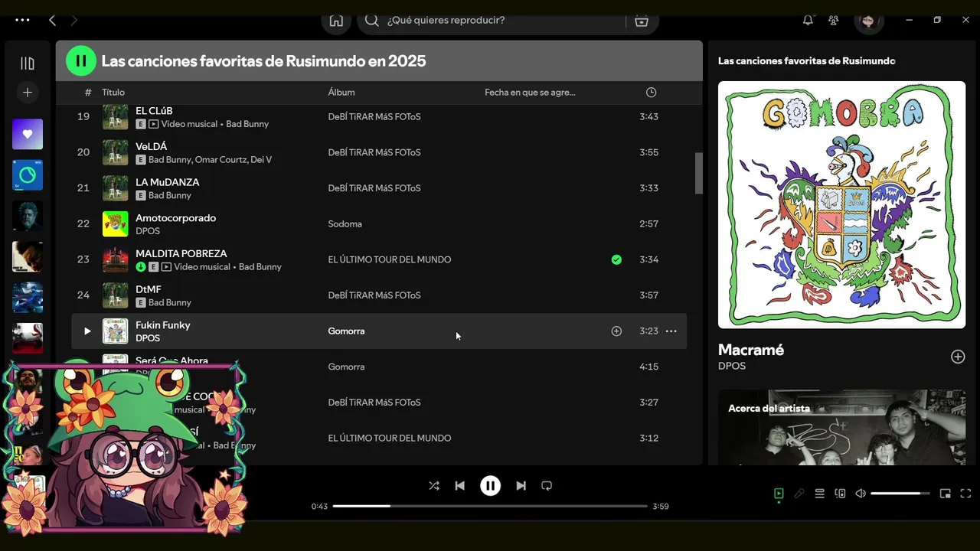Viewport: 980px width, 551px height.
Task: Open the DJ playlist in sidebar
Action: click(x=28, y=175)
